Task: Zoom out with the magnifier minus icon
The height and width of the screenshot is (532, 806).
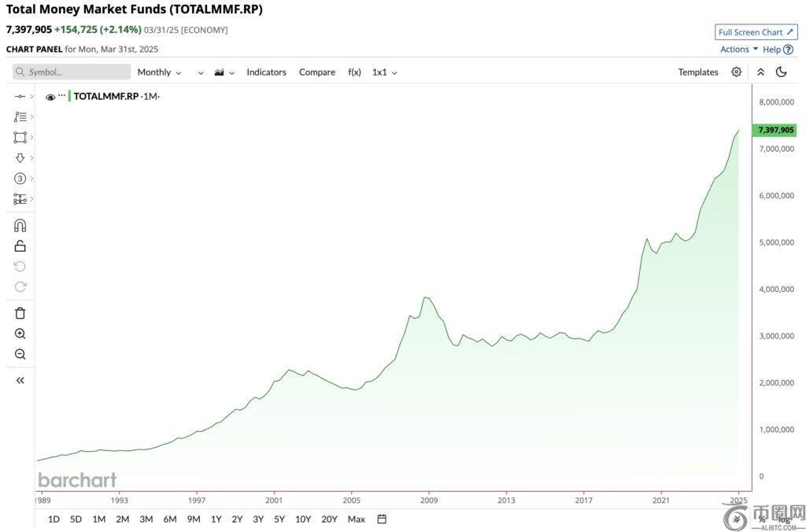Action: point(20,354)
